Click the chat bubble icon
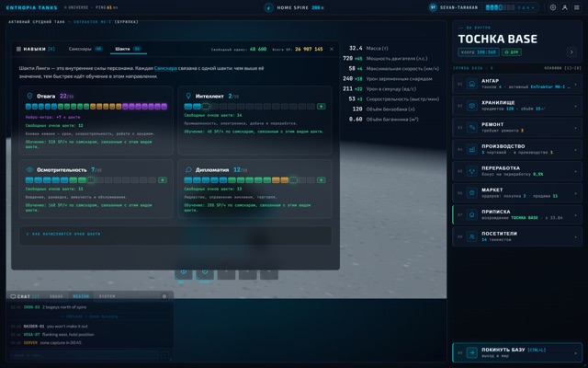588x368 pixels. 13,296
